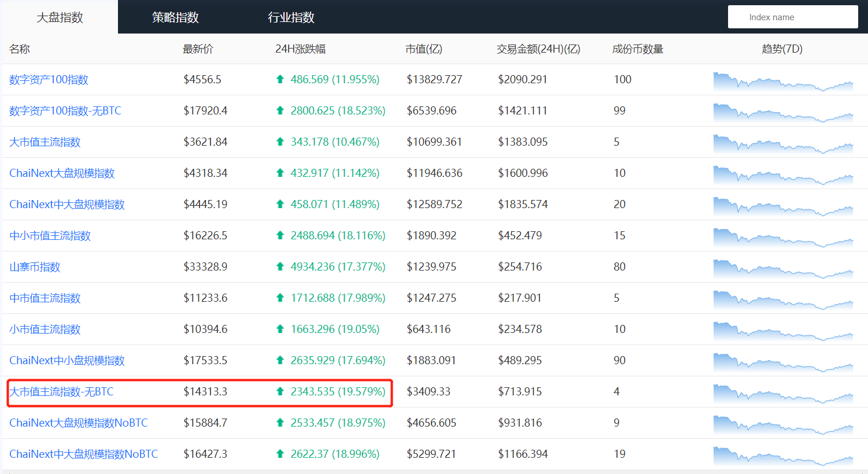This screenshot has width=868, height=474.
Task: Open 中小市值主流指数 link
Action: [50, 236]
